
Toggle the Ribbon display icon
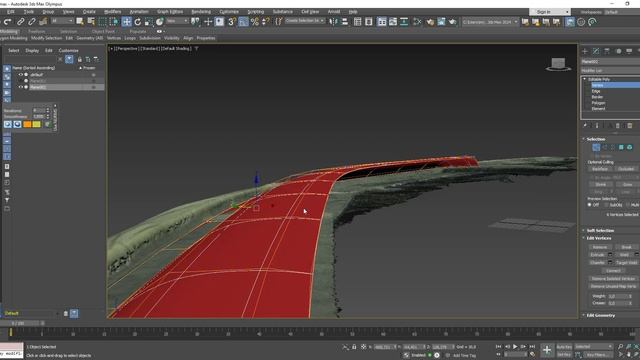(x=382, y=22)
